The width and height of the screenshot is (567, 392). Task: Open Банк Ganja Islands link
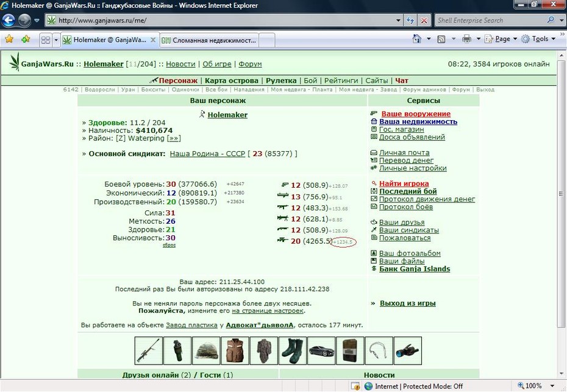pos(415,269)
